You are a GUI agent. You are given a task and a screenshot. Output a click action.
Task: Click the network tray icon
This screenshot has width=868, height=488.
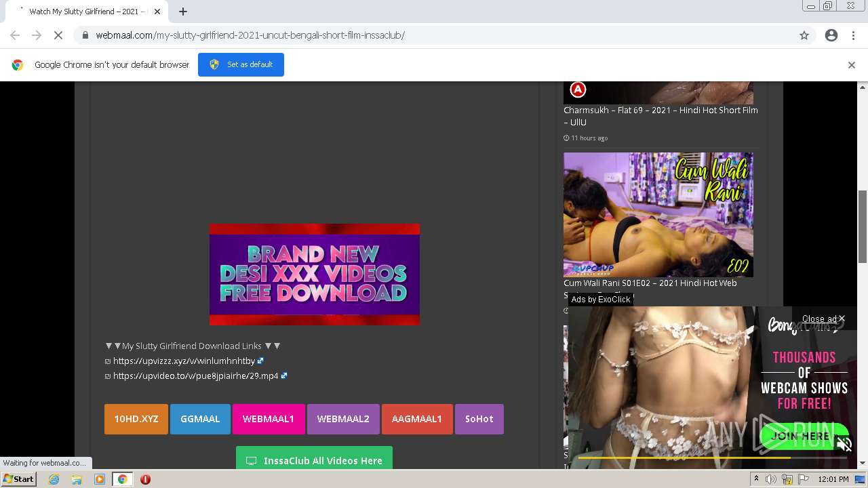point(787,479)
